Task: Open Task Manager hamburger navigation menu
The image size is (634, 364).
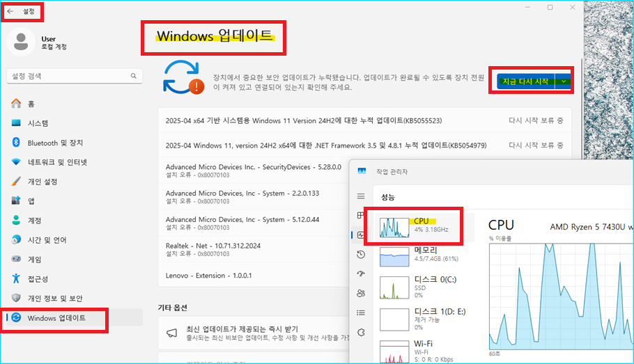Action: 361,196
